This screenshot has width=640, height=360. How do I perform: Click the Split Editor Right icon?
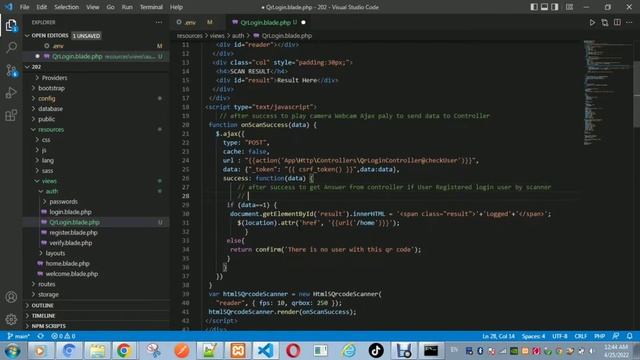tap(617, 22)
